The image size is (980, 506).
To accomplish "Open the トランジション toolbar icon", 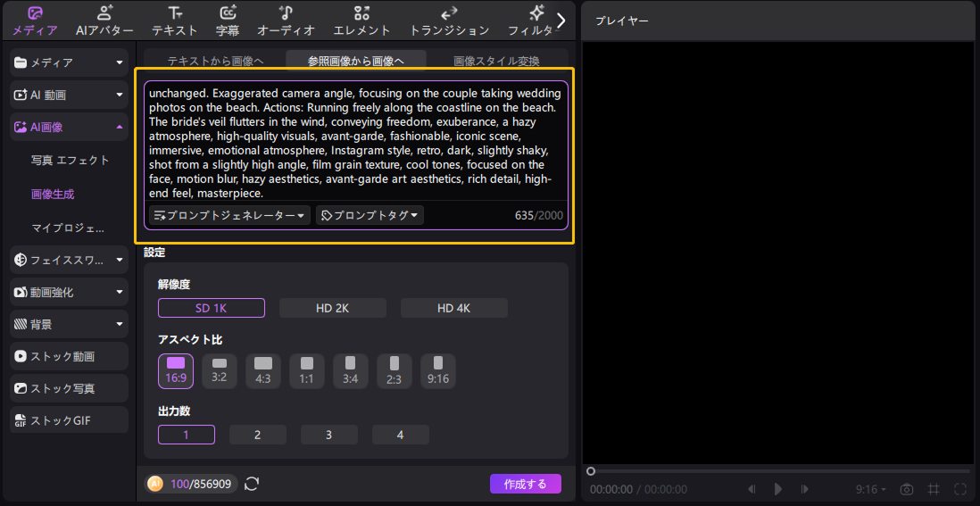I will click(x=449, y=20).
